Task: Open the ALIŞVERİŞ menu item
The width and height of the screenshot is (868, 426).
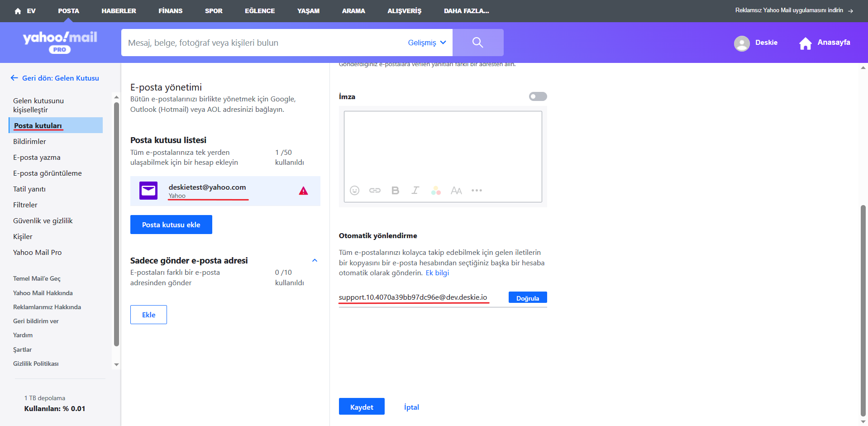Action: click(404, 11)
